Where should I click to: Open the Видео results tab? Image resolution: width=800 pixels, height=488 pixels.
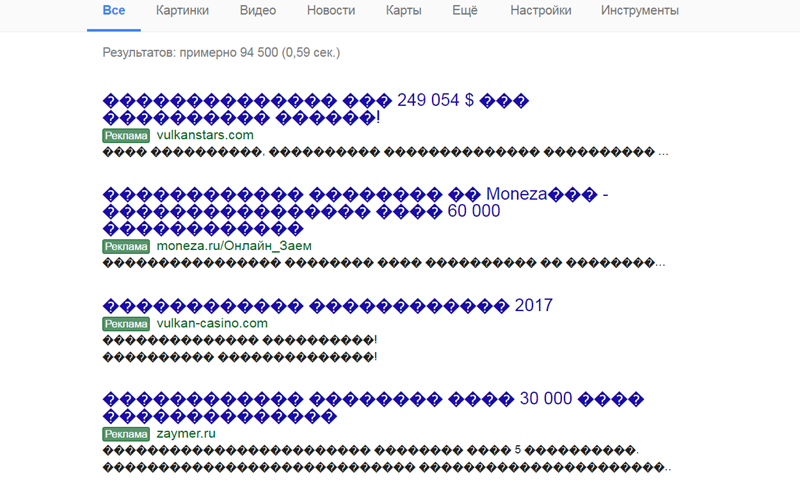258,11
